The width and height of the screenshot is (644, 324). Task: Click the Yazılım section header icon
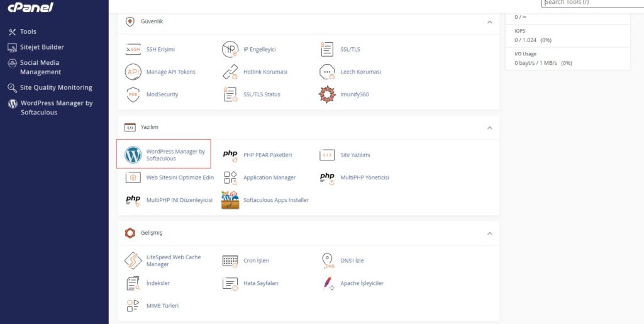(130, 128)
